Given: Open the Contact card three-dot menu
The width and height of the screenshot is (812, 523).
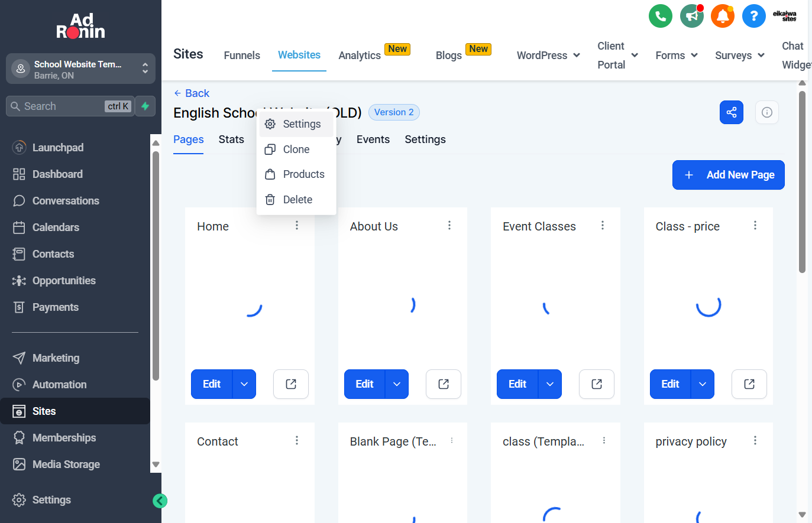Looking at the screenshot, I should (297, 440).
